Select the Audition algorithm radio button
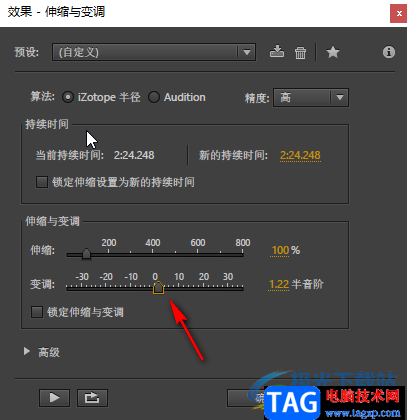This screenshot has height=420, width=407. [x=154, y=97]
